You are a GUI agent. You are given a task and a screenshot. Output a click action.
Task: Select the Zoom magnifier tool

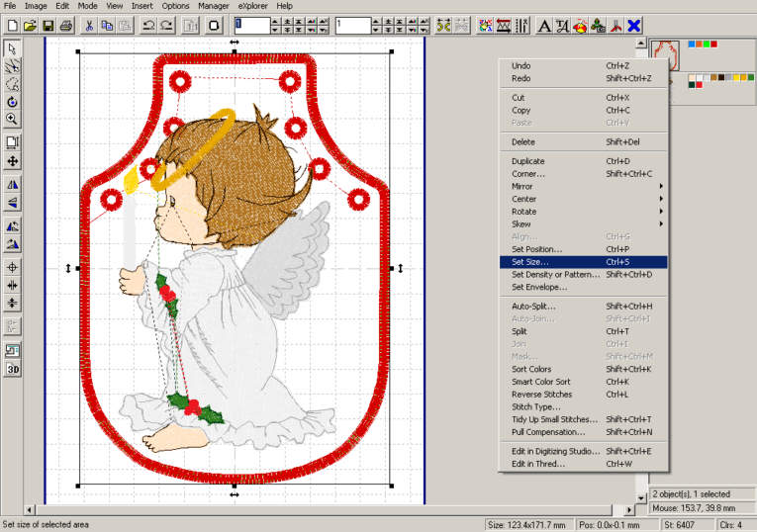12,119
